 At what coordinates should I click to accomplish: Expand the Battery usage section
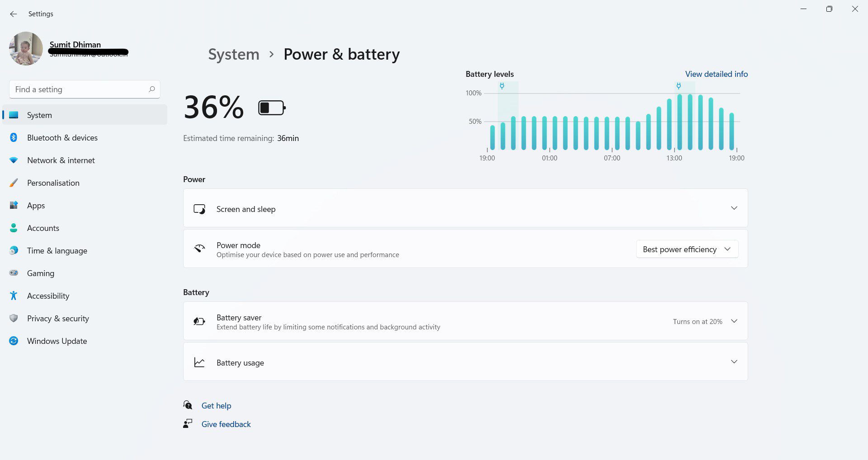[734, 362]
